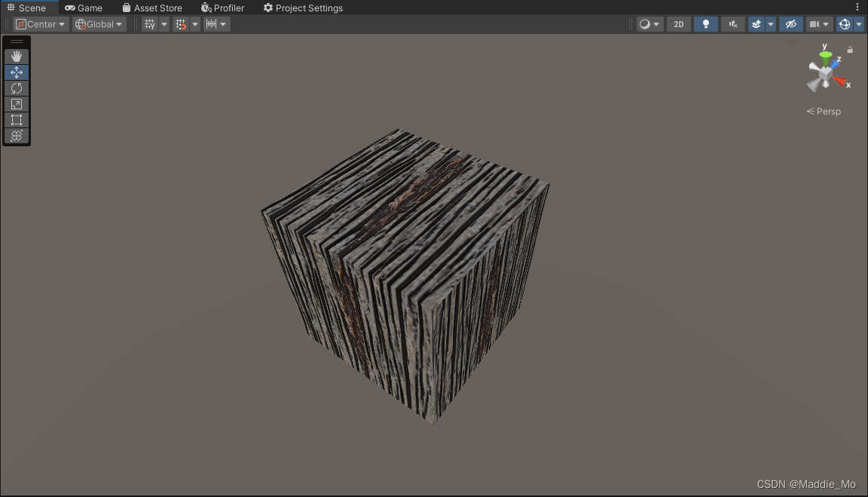Viewport: 868px width, 497px height.
Task: Open the grid visibility options dropdown arrow
Action: click(x=164, y=24)
